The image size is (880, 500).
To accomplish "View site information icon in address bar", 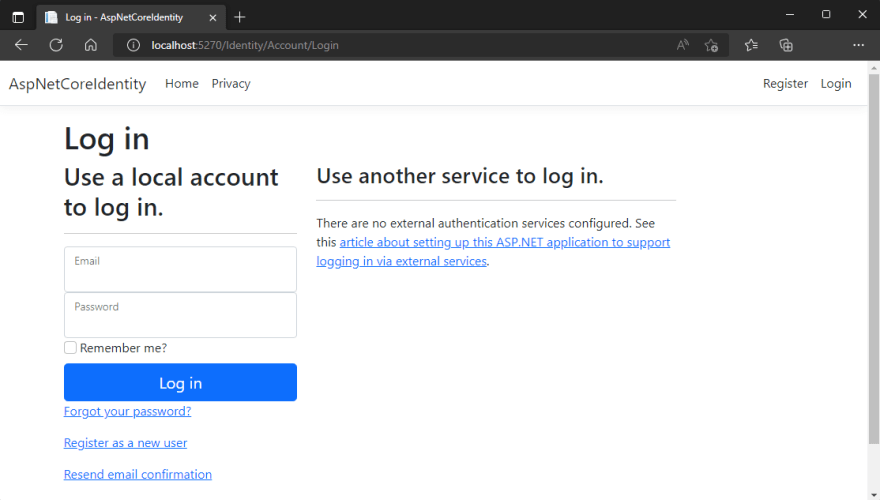I will tap(133, 45).
